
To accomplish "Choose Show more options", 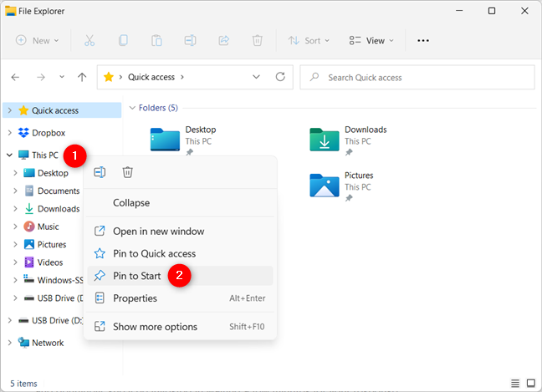I will (180, 327).
